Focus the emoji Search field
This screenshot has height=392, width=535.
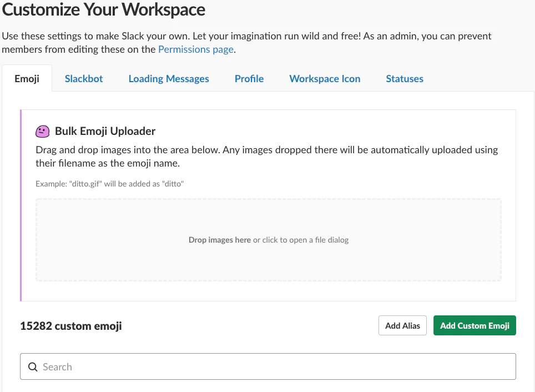(x=268, y=366)
